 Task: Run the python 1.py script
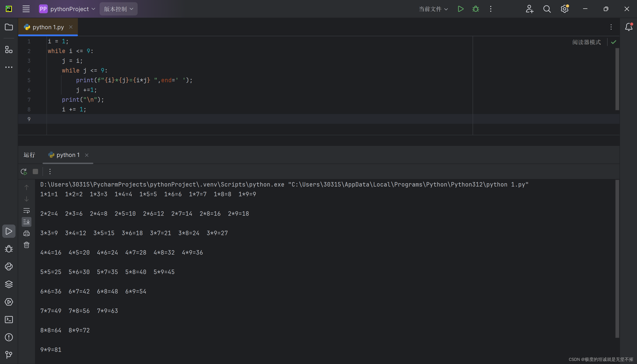tap(461, 9)
